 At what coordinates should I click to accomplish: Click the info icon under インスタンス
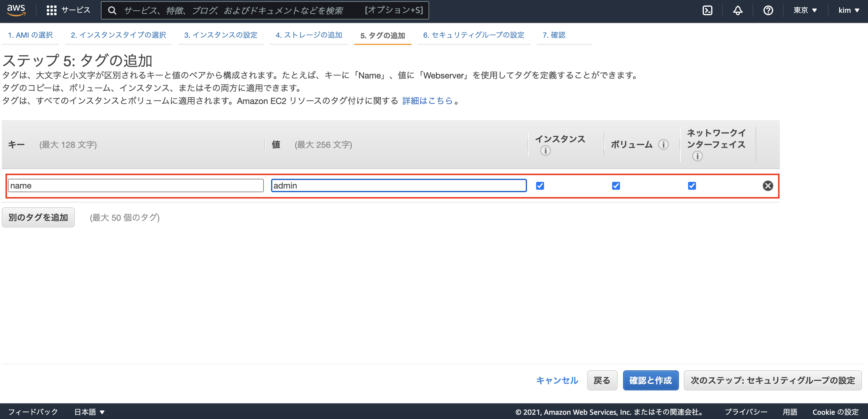[545, 151]
